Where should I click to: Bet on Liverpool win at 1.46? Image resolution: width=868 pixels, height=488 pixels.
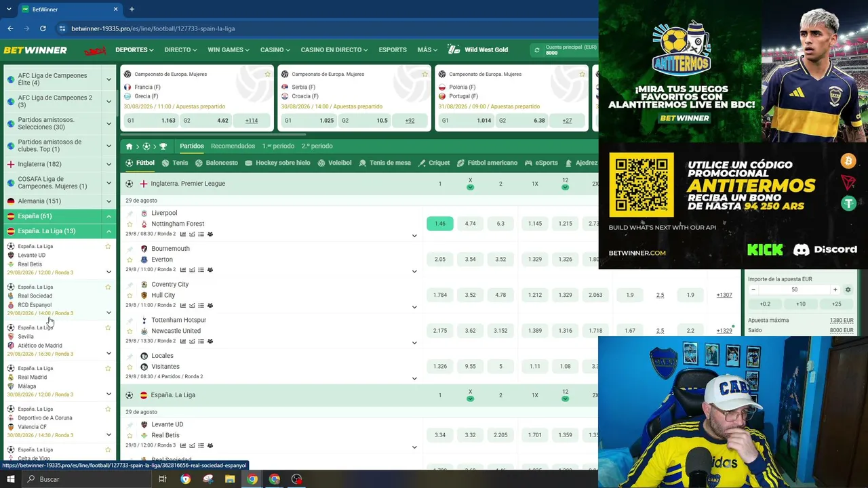(440, 224)
